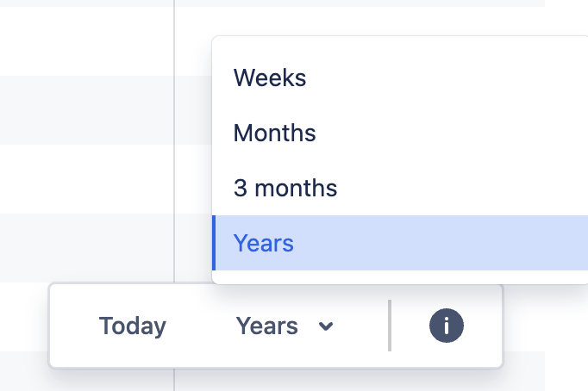Click the info icon in the toolbar
Screen dimensions: 588x391
click(447, 326)
